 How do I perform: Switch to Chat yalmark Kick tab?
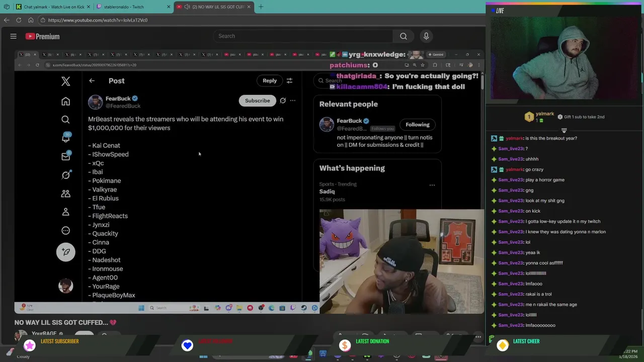click(x=53, y=7)
